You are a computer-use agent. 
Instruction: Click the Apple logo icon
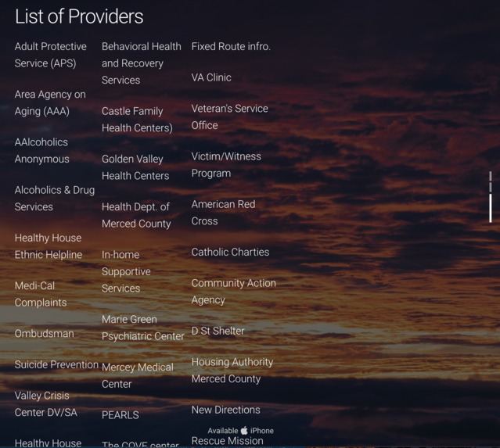click(244, 430)
